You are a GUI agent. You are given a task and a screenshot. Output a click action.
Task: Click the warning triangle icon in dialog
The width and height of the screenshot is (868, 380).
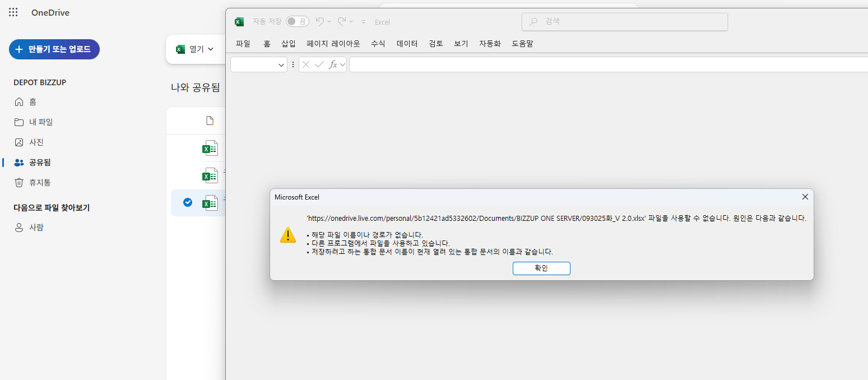288,235
